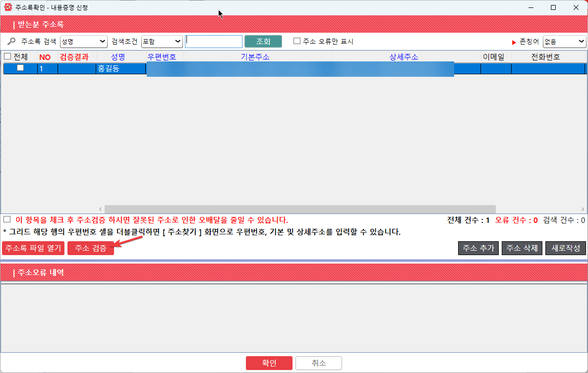Confirm with the red 확인 button
Viewport: 588px width, 373px height.
click(269, 363)
